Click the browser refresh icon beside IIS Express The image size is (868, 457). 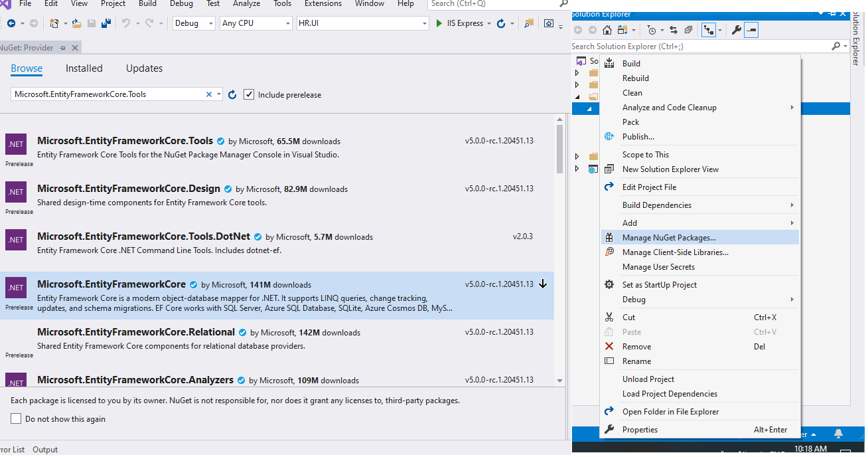[501, 23]
